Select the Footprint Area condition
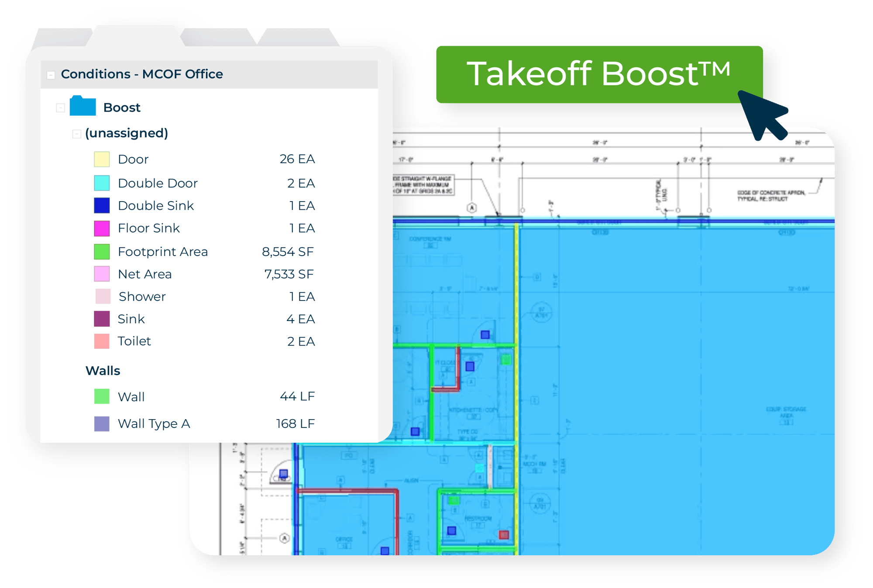The width and height of the screenshot is (873, 588). pos(204,252)
